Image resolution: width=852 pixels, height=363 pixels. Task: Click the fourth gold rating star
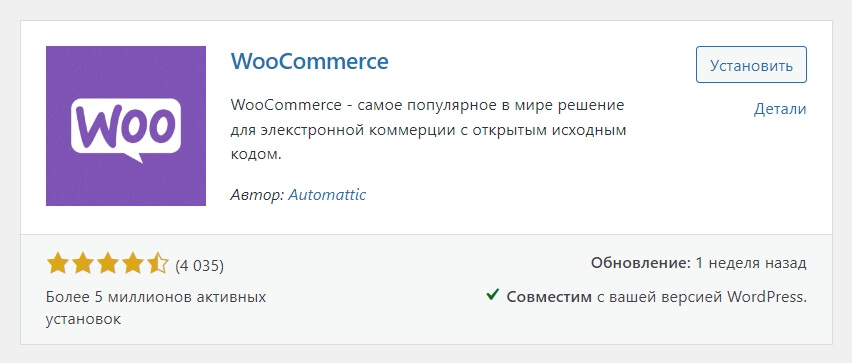(133, 264)
